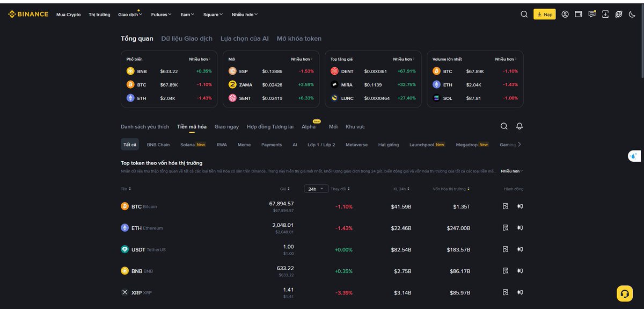Screen dimensions: 644x309
Task: Open trade icon in the BNB row
Action: (x=520, y=271)
